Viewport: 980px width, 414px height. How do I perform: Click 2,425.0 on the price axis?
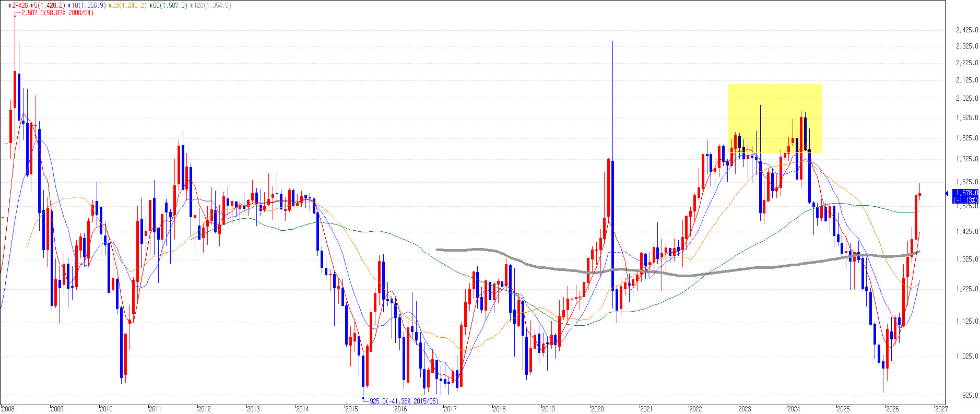tap(967, 30)
